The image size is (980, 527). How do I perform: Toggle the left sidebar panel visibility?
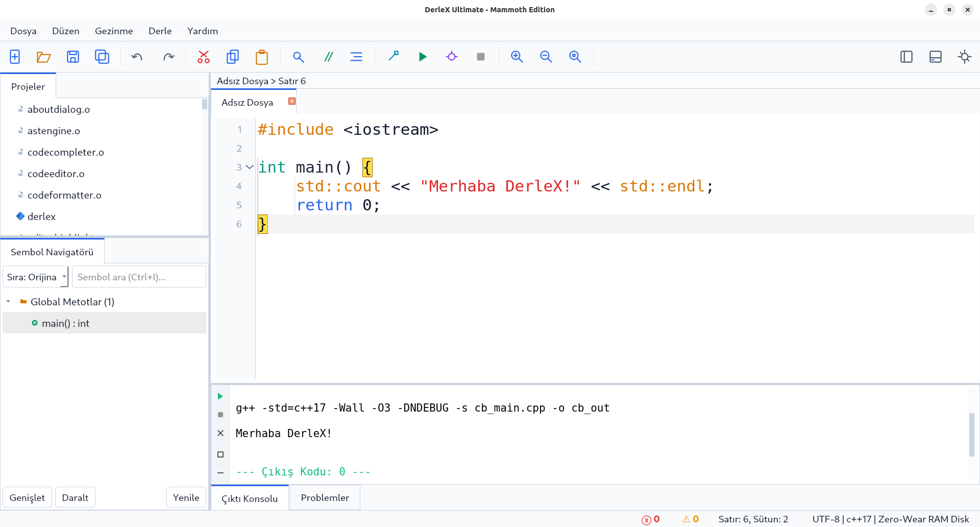point(906,57)
